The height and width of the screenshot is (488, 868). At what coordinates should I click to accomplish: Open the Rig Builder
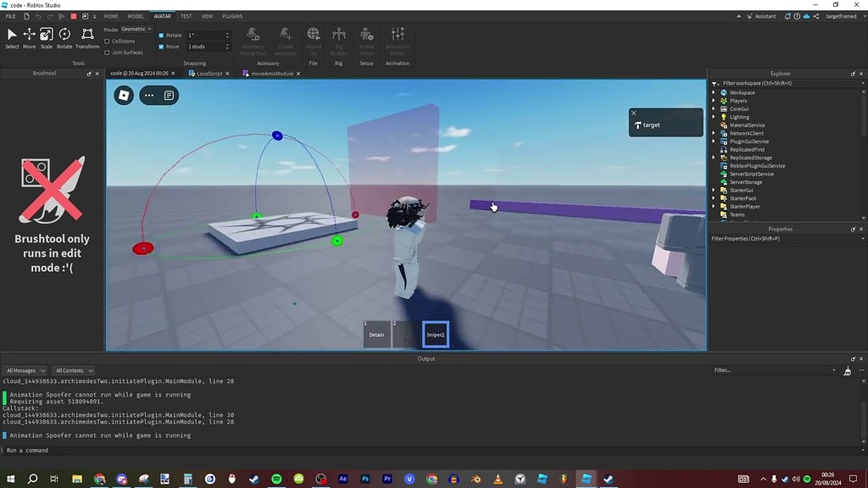click(338, 39)
